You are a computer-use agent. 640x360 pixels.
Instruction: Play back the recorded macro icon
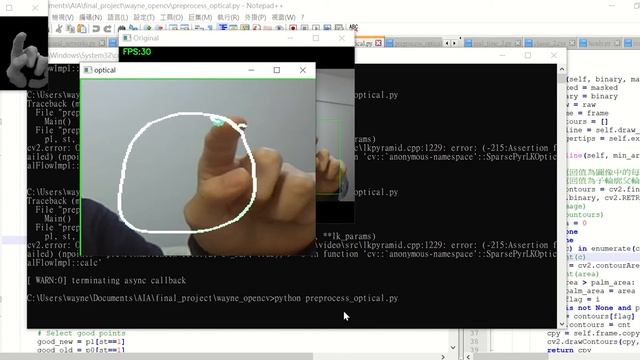click(316, 28)
